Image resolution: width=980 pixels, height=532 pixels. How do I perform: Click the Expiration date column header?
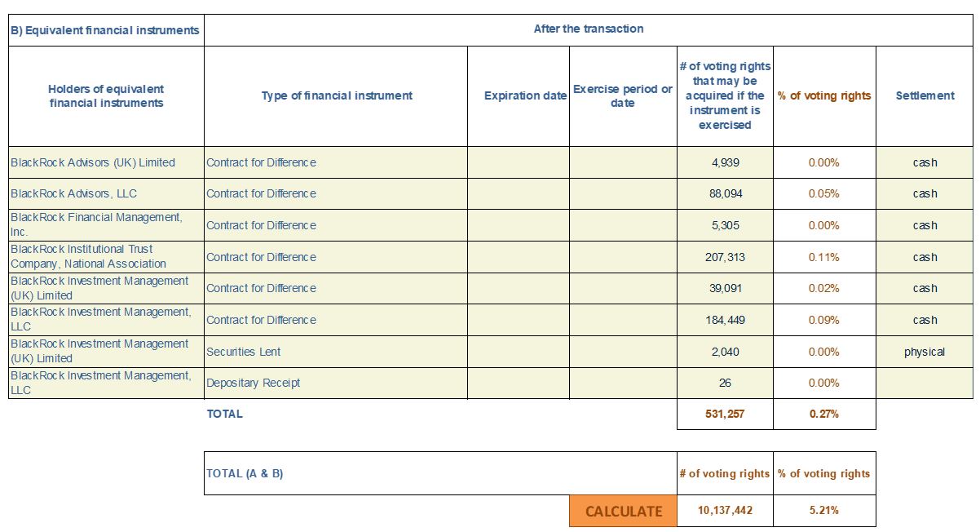pyautogui.click(x=525, y=95)
